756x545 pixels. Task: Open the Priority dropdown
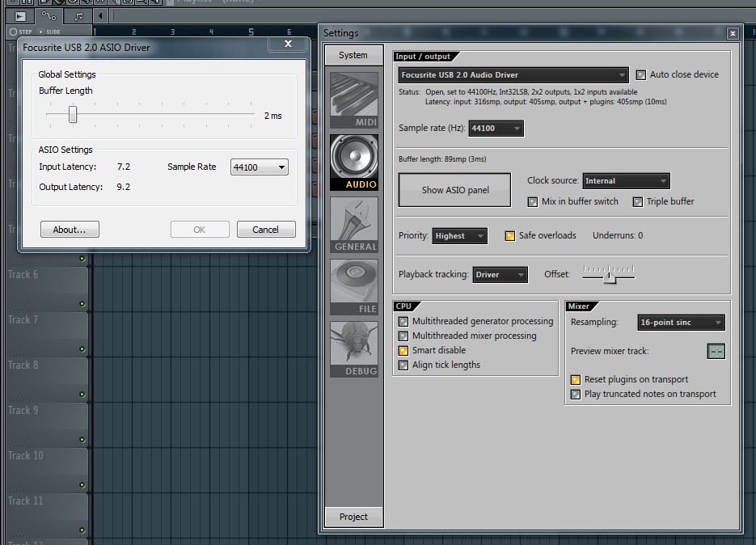(x=459, y=236)
